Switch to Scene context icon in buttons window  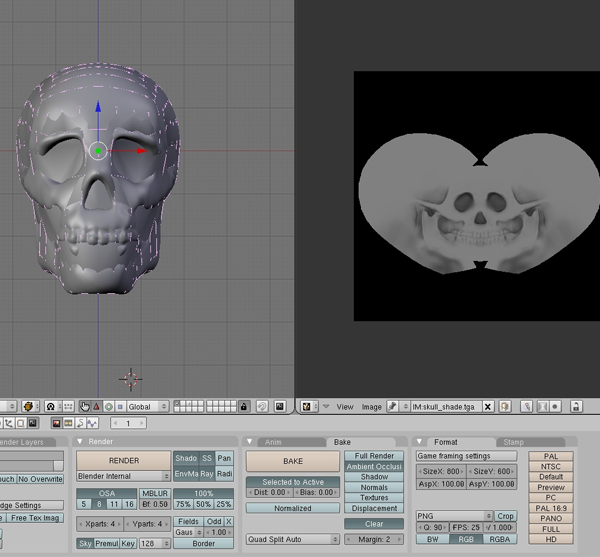pyautogui.click(x=33, y=423)
